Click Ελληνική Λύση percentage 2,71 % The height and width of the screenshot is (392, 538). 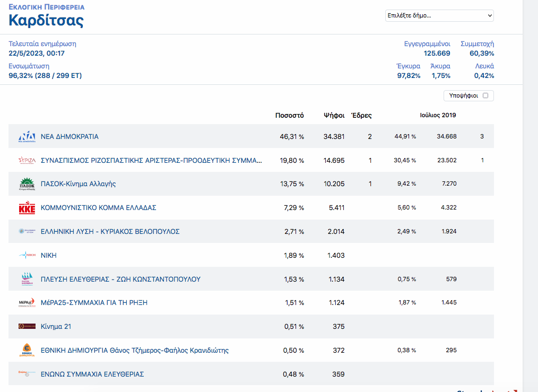pyautogui.click(x=294, y=231)
